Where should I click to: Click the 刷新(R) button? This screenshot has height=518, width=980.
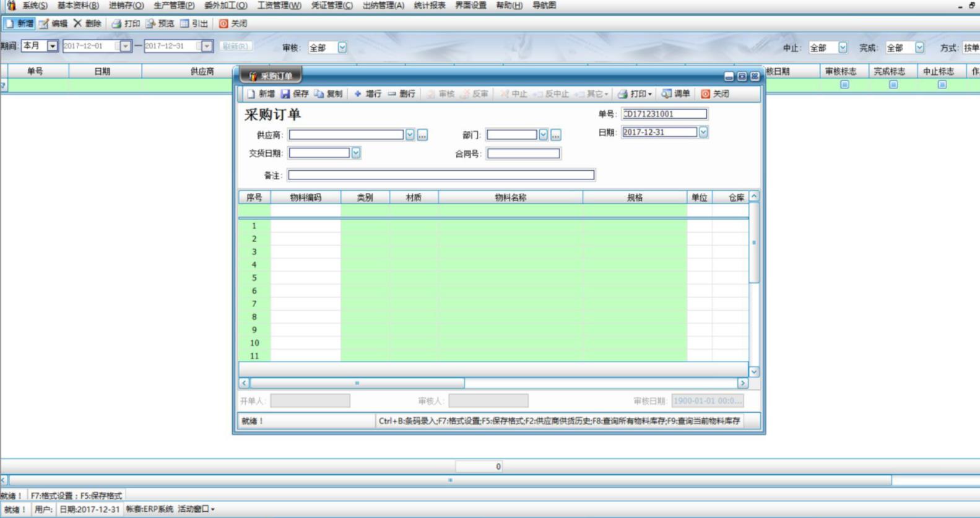tap(235, 46)
